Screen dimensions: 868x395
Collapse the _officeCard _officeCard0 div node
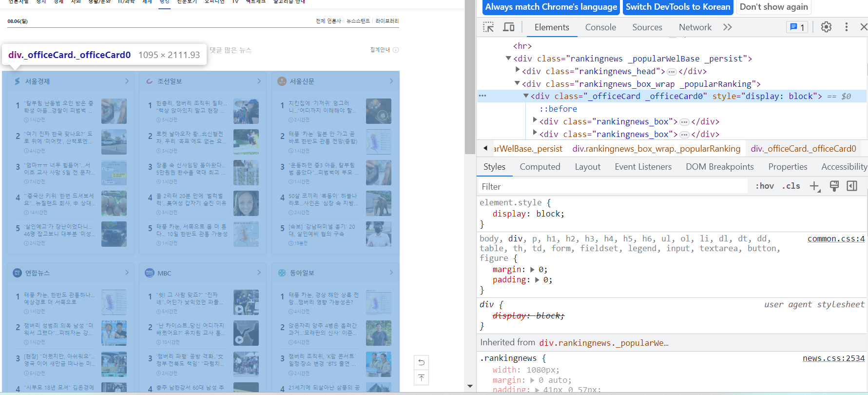(526, 96)
